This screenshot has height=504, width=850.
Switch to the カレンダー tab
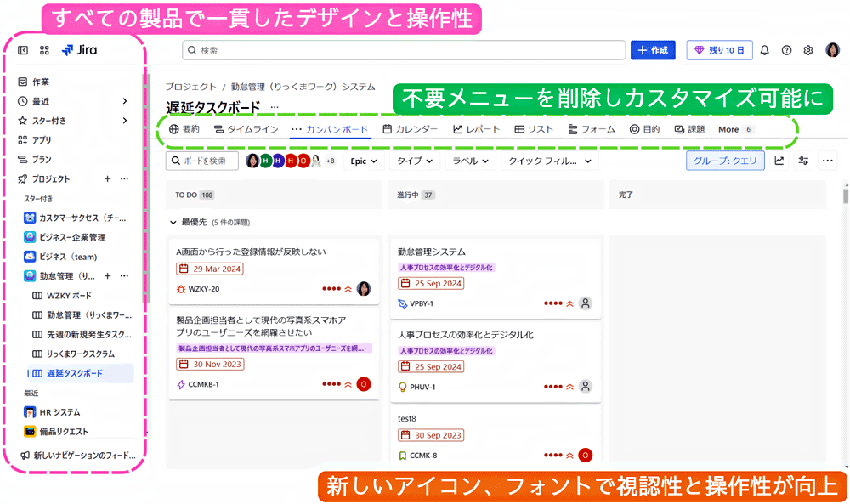411,129
